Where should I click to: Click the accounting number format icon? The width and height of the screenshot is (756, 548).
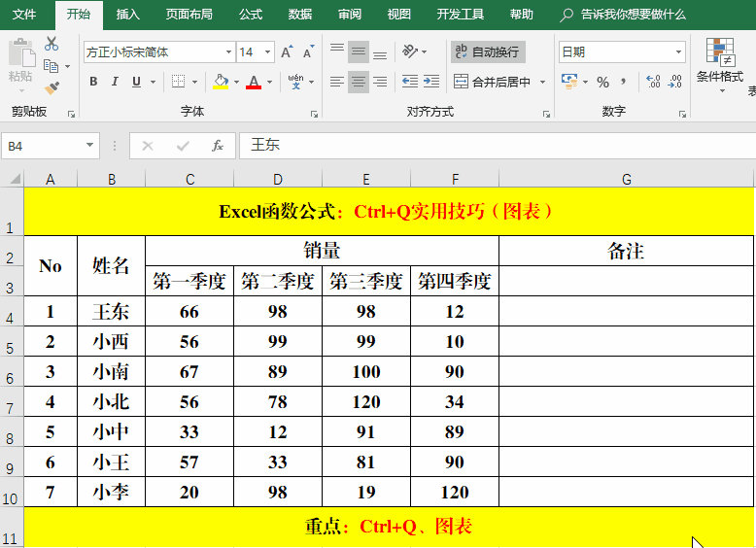click(x=569, y=82)
